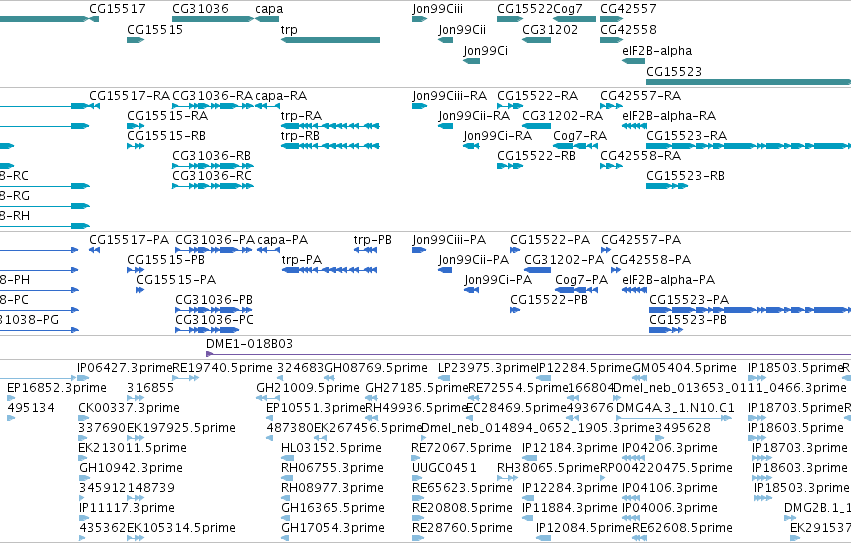Click the RE19740.5prime EST label

(222, 368)
